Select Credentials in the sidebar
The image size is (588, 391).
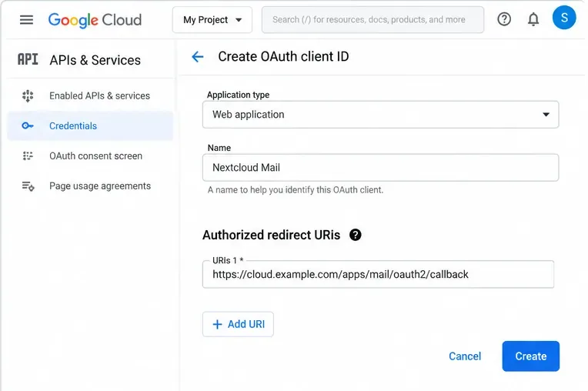90,126
